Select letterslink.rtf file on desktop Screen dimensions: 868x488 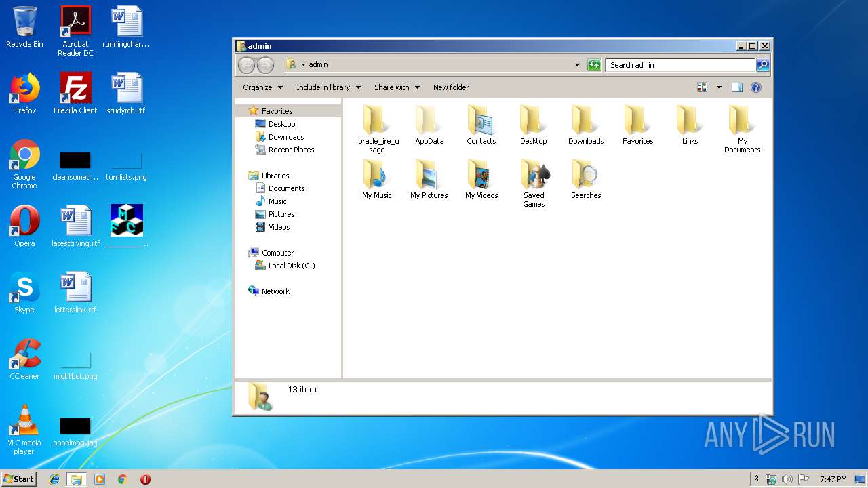coord(75,293)
